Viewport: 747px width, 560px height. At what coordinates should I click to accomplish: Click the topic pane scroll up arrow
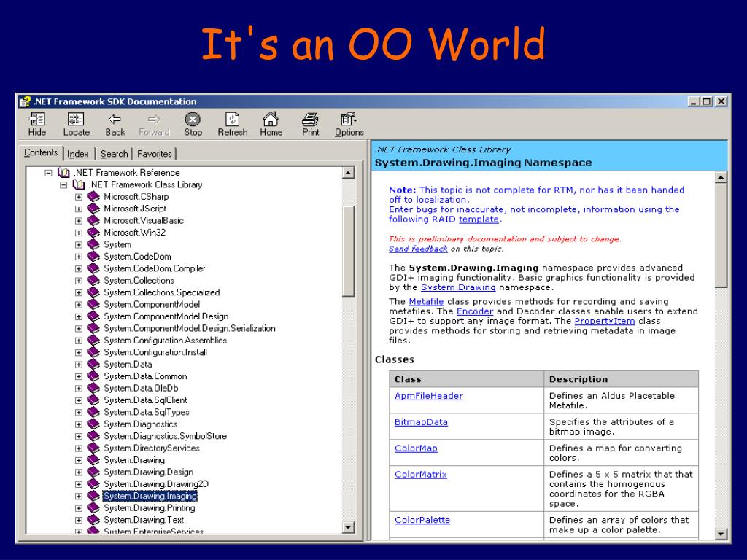721,178
